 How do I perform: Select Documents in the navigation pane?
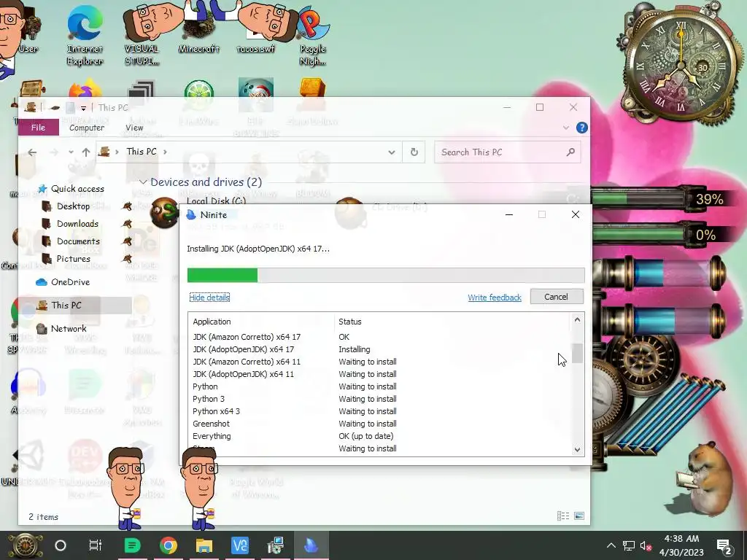[x=78, y=241]
